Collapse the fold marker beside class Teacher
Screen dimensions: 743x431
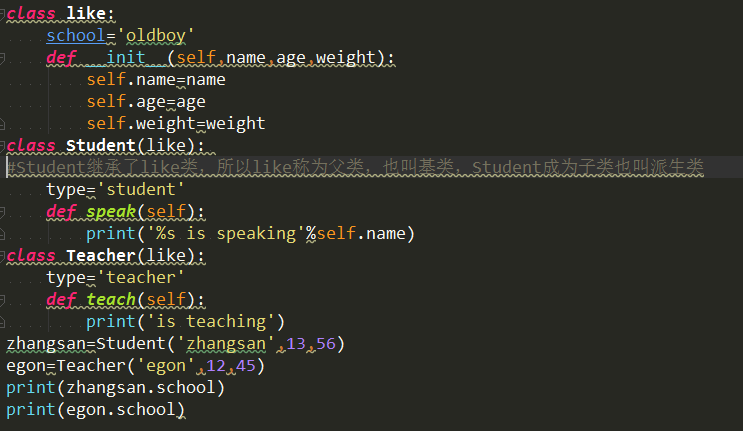coord(2,256)
